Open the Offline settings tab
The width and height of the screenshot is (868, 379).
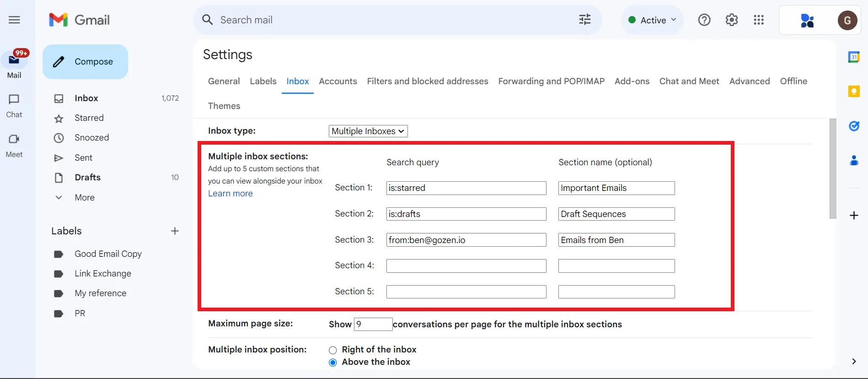tap(793, 81)
